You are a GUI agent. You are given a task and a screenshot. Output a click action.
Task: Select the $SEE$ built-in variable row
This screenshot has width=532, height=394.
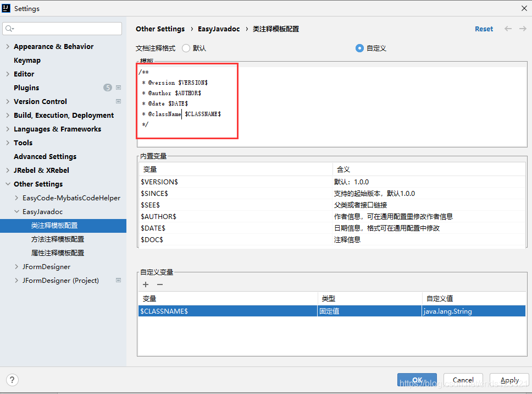(x=332, y=205)
